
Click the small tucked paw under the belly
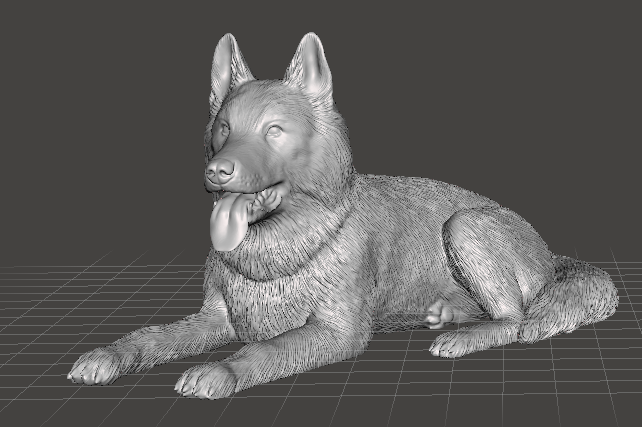pos(439,315)
